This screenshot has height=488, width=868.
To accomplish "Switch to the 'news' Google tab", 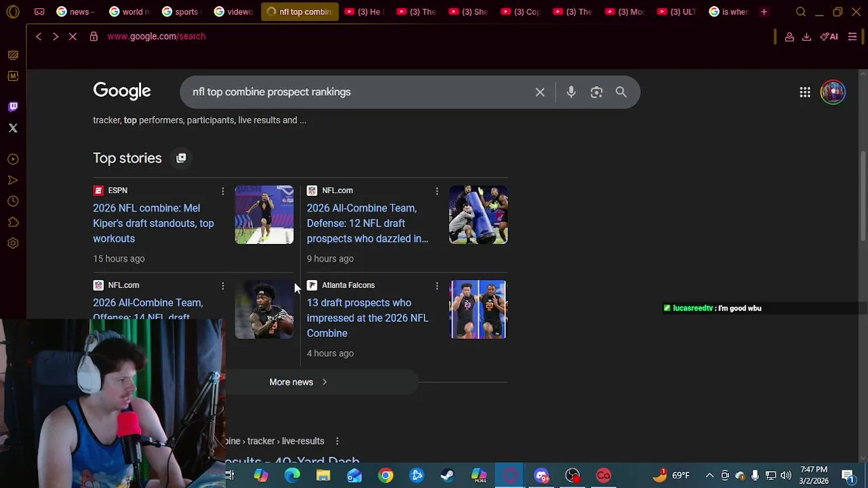I will coord(76,12).
